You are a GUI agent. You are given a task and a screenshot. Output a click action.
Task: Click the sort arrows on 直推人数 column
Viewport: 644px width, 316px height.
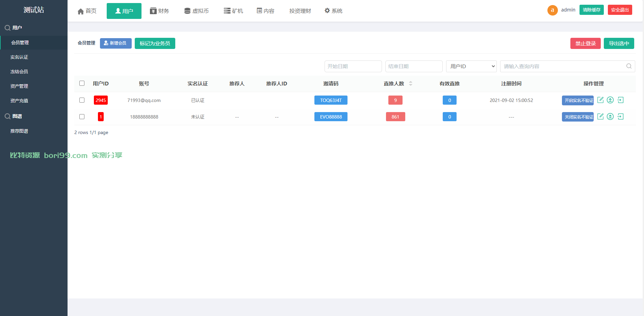click(411, 83)
